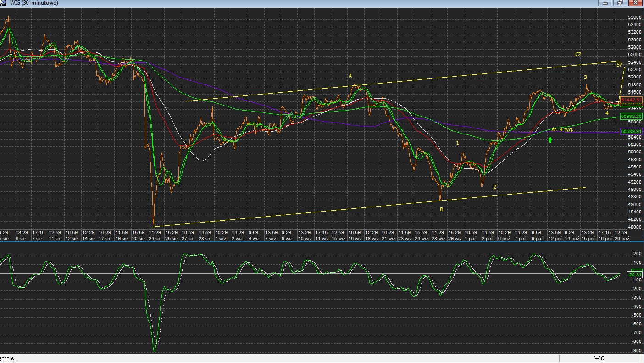Select the wave label A annotation
This screenshot has height=363, width=644.
pos(350,76)
